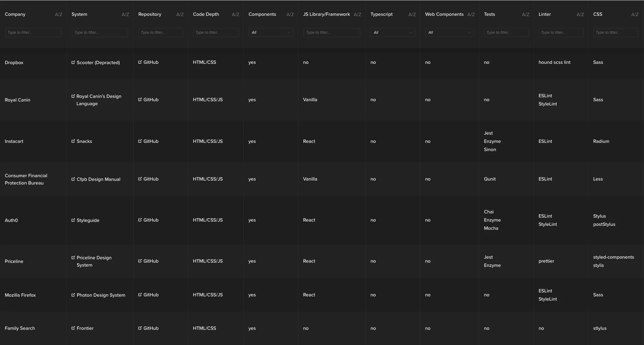Click external link icon beside Cfpb Design Manual

pos(73,179)
